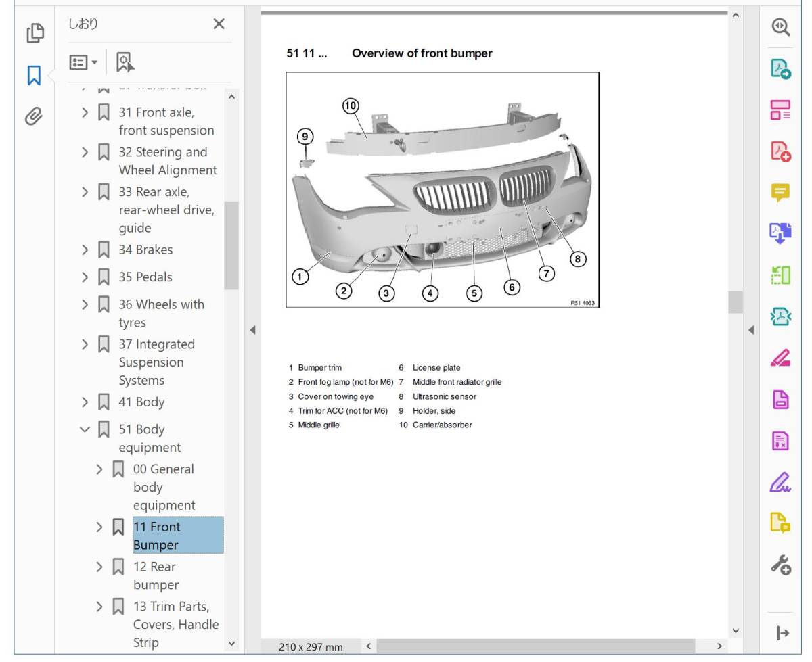Select the 41 Body bookmark label
Image resolution: width=812 pixels, height=662 pixels.
click(141, 402)
